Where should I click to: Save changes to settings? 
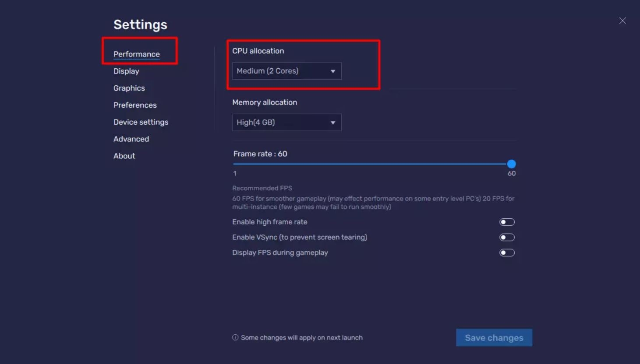click(494, 337)
